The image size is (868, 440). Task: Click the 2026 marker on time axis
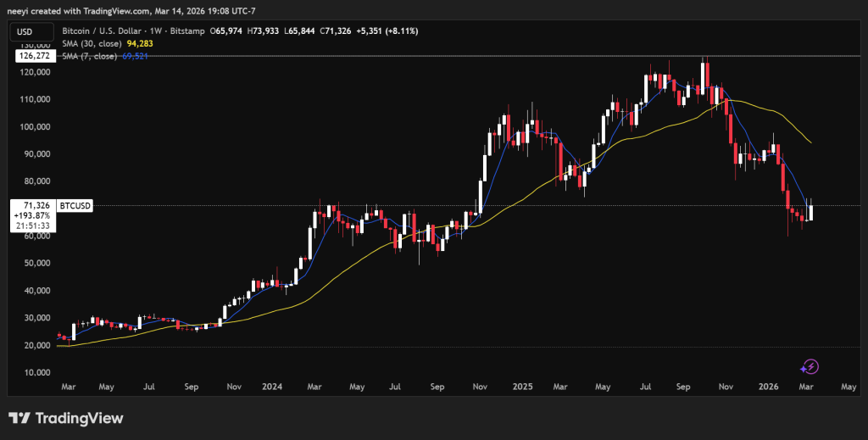(769, 387)
